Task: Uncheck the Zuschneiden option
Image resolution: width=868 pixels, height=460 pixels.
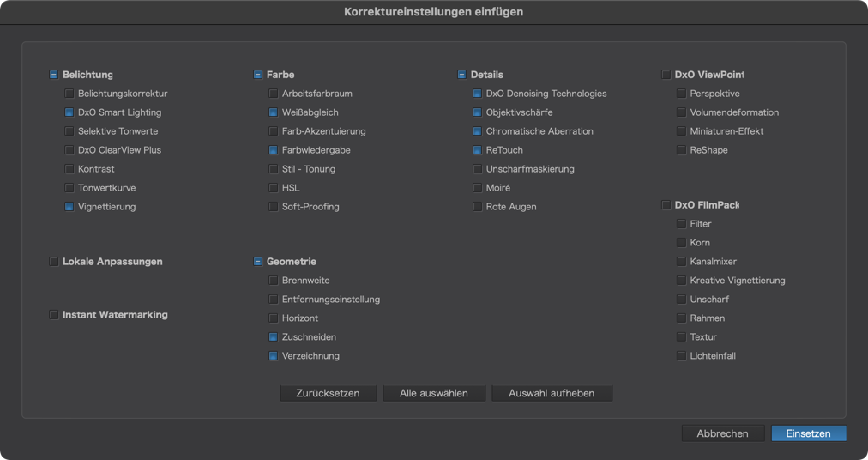Action: (273, 337)
